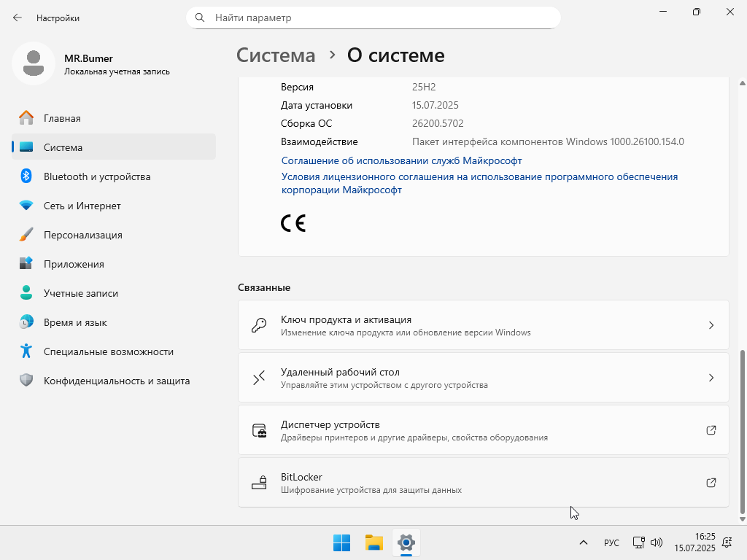Select the 25H2 version value
Screen dimensions: 747x560
(x=424, y=87)
